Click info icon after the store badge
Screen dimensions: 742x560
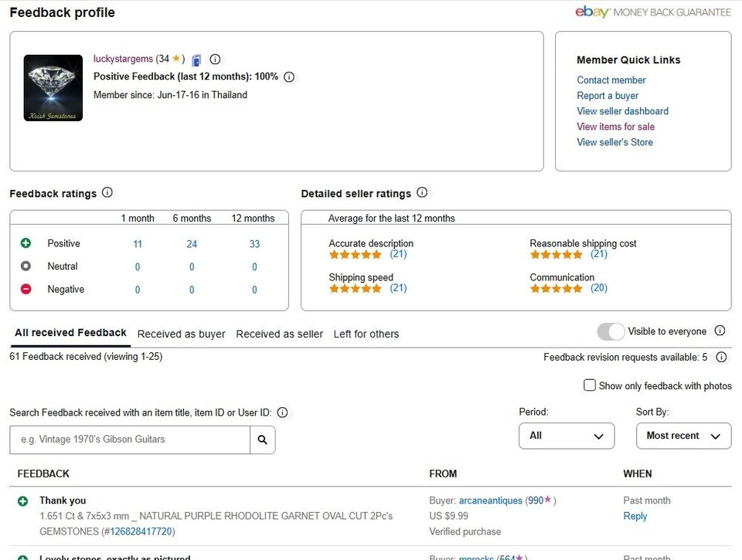(216, 59)
